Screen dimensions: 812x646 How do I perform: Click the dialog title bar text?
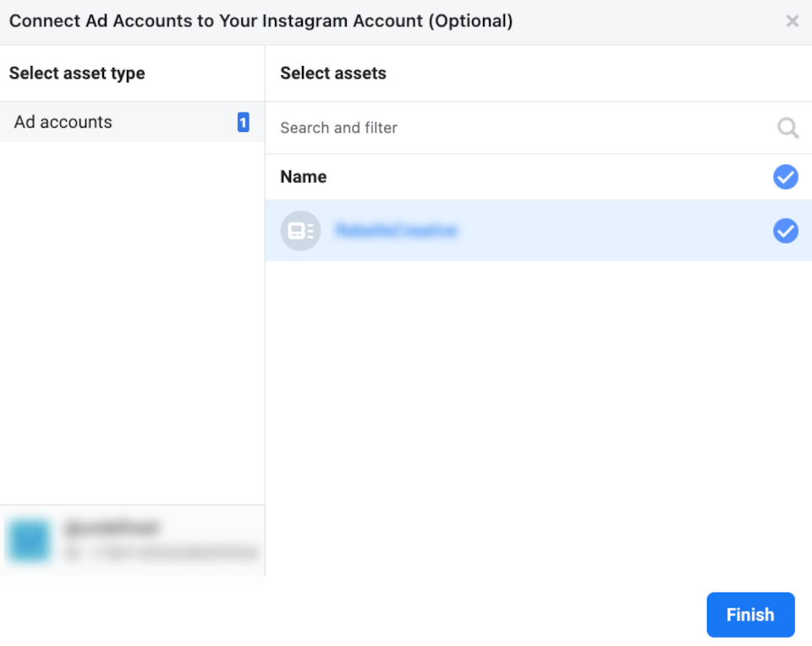[x=261, y=20]
